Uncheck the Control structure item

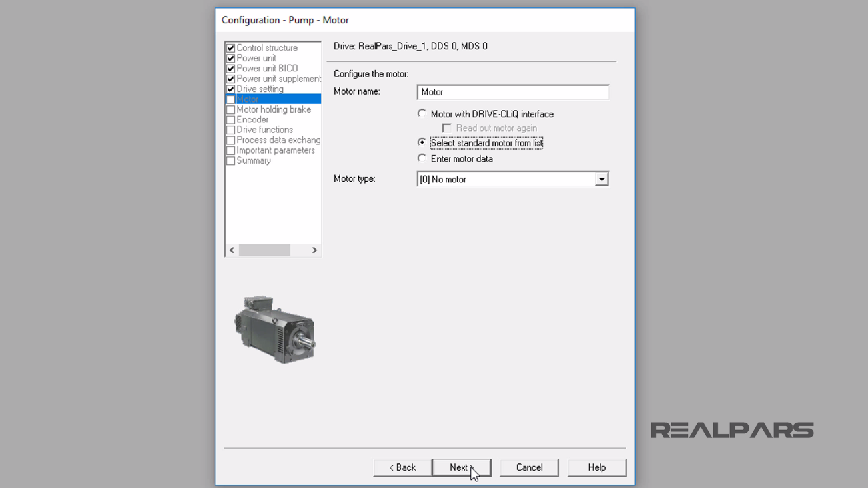[231, 47]
